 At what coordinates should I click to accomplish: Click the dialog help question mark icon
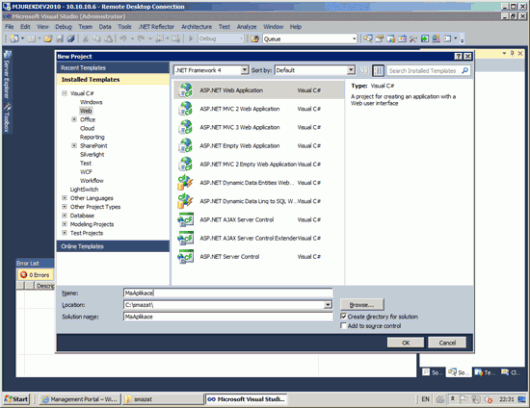(458, 56)
